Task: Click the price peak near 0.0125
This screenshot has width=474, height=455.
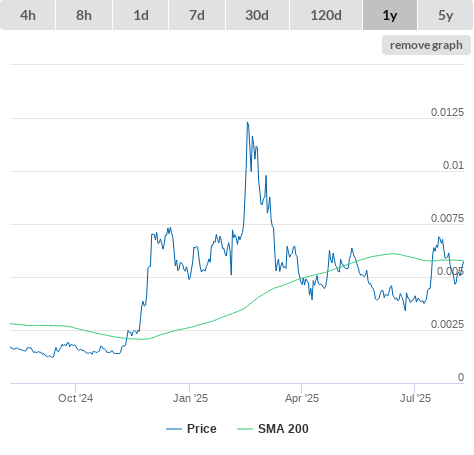Action: pos(248,123)
